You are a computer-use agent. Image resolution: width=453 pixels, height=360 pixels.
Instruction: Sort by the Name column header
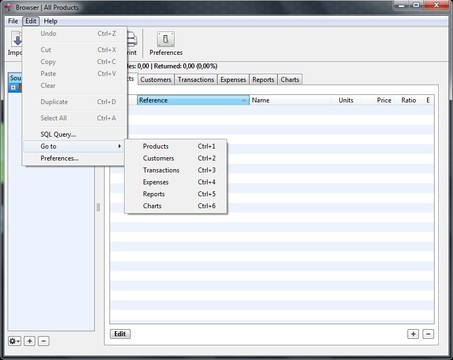tap(290, 100)
